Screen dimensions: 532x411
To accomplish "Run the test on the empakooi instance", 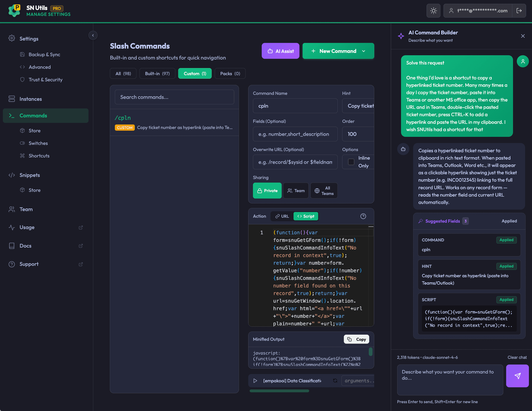I will (255, 381).
